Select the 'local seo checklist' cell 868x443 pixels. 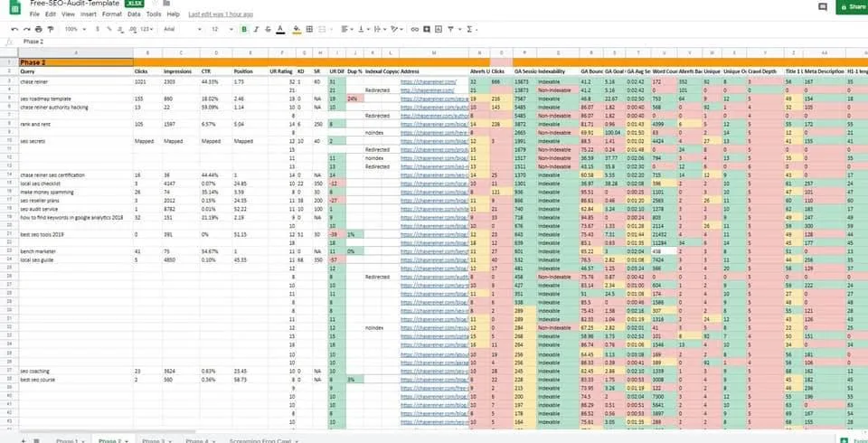tap(76, 184)
